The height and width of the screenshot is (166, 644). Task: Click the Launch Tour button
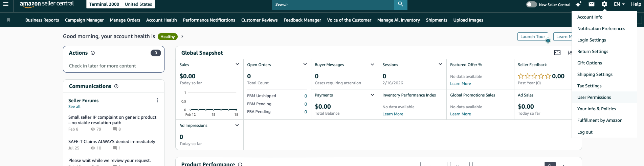(x=533, y=36)
